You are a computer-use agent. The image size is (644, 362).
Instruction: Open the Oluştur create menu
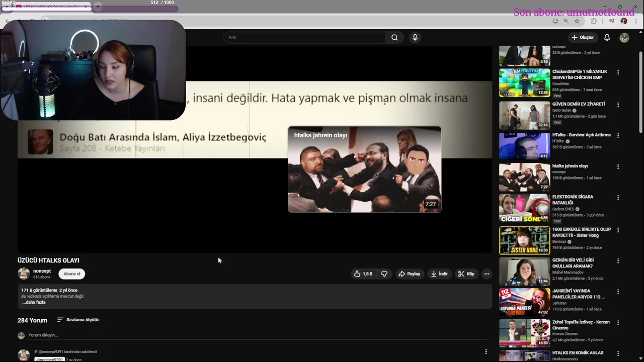point(583,37)
